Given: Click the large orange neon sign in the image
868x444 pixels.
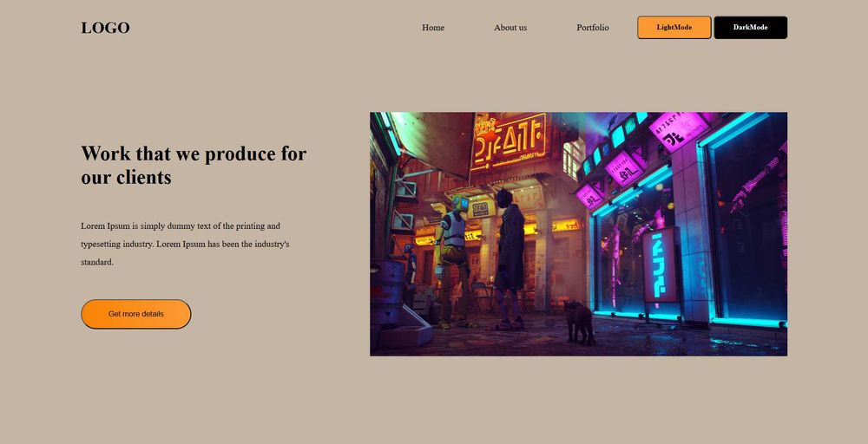Looking at the screenshot, I should (509, 141).
